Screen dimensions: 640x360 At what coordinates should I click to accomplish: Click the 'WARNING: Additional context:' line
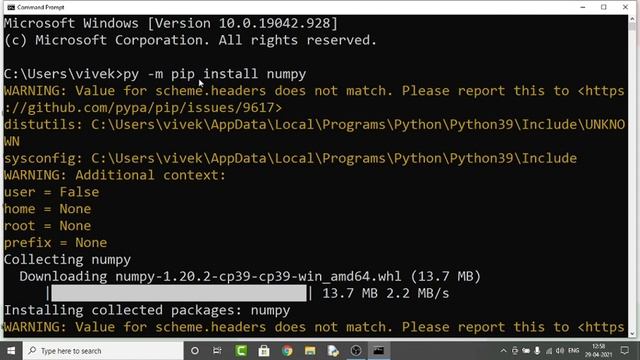[x=115, y=175]
